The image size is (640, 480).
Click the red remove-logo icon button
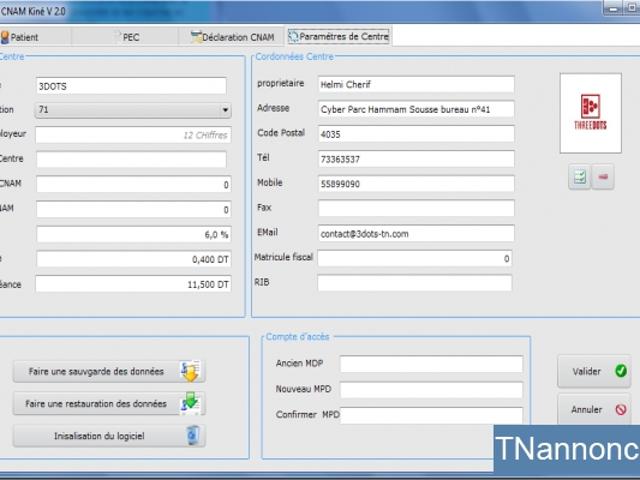(603, 177)
